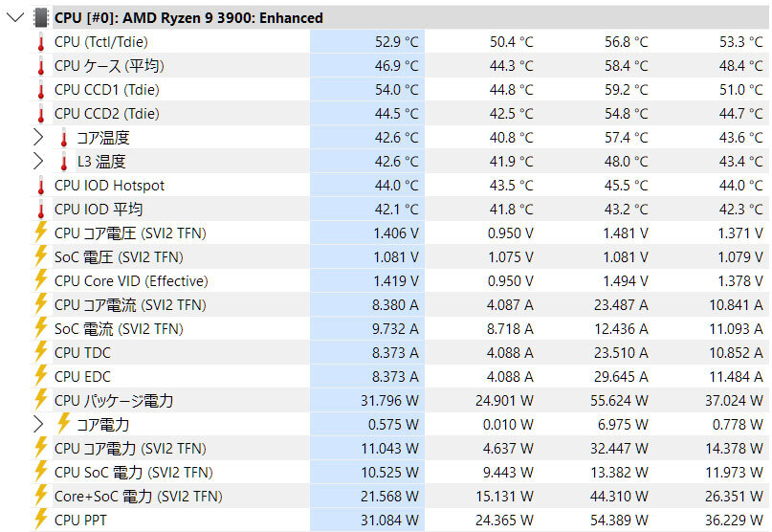Viewport: 772px width, 532px height.
Task: Click the lightning icon beside CPU コア電流 (SVI2 TFN)
Action: point(41,303)
